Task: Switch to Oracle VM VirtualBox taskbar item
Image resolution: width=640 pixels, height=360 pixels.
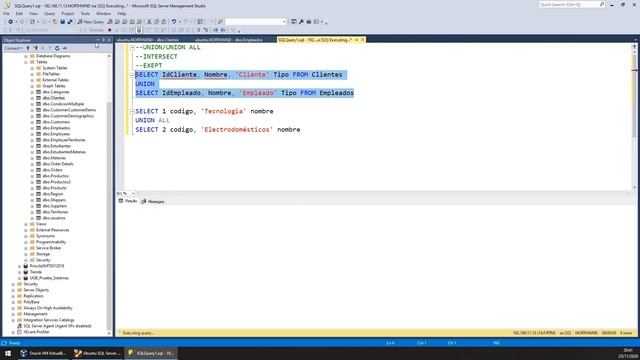Action: point(43,353)
